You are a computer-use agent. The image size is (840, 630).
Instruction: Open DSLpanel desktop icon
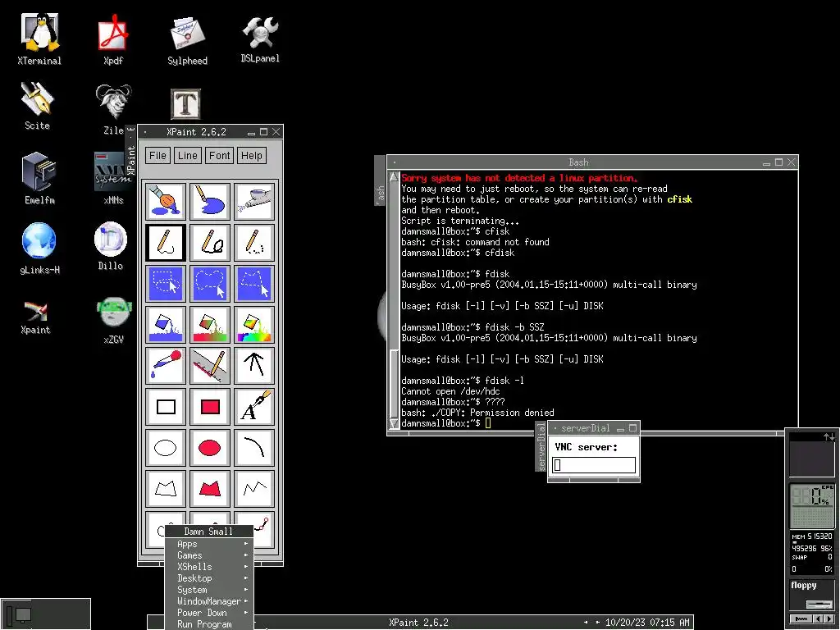[260, 39]
